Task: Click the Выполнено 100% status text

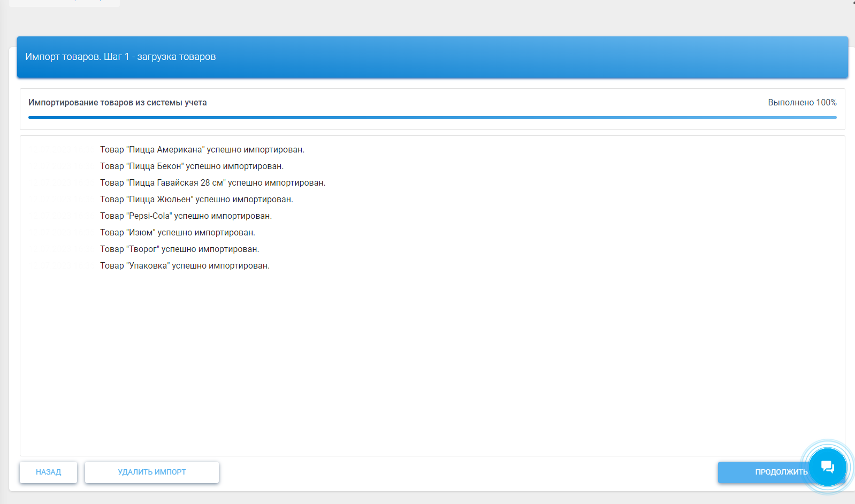Action: point(802,102)
